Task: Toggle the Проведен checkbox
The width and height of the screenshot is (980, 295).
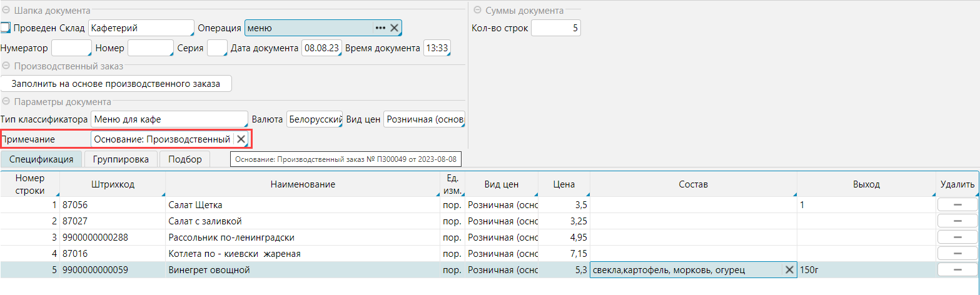Action: (x=6, y=28)
